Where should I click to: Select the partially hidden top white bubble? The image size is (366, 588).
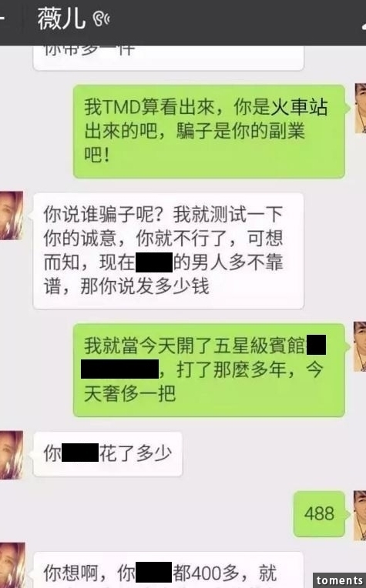[x=169, y=58]
